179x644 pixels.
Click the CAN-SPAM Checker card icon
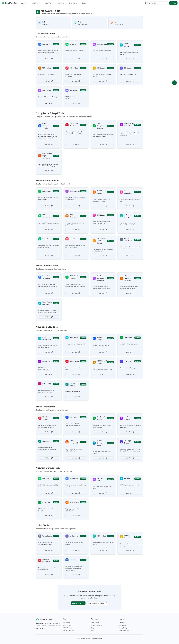pos(67,125)
